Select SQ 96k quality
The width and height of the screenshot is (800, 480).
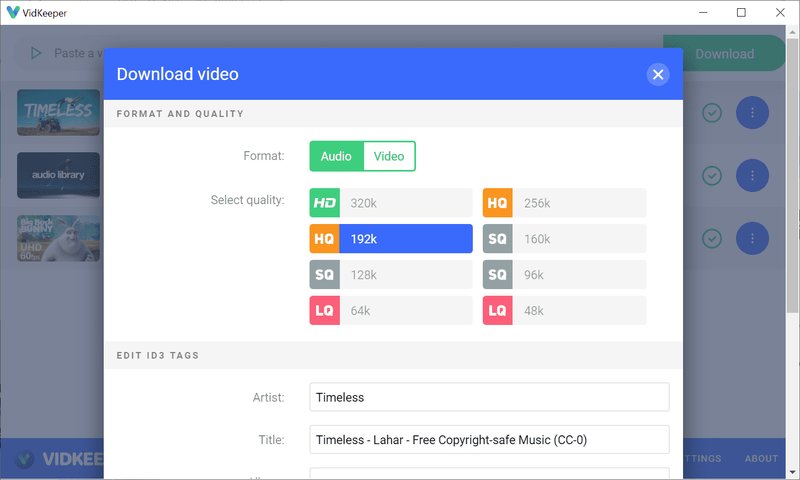pyautogui.click(x=564, y=274)
